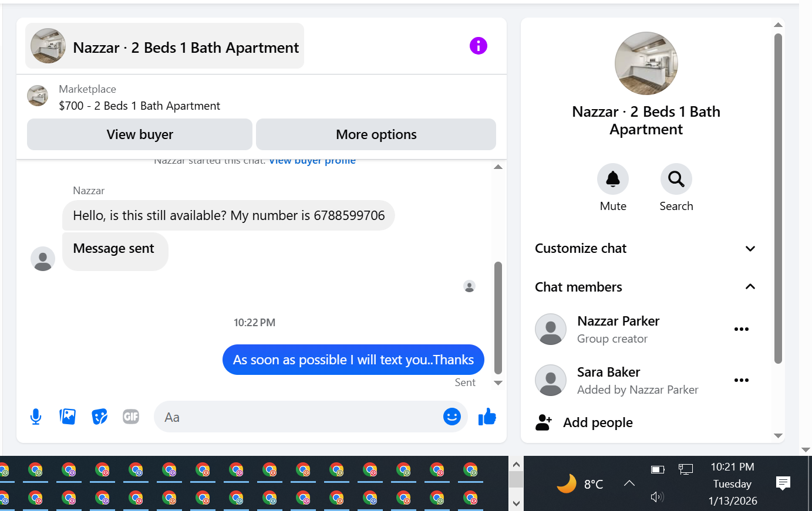
Task: Open the emoji smiley picker
Action: pyautogui.click(x=452, y=417)
